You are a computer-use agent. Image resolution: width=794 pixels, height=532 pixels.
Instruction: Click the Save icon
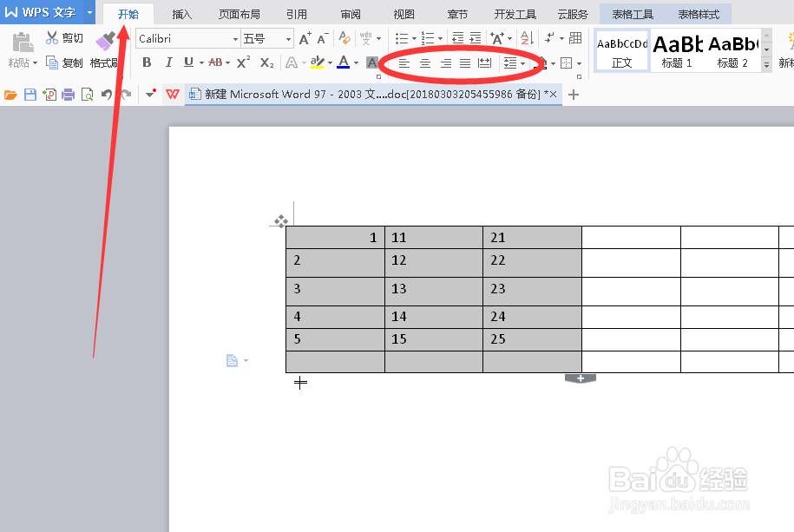pos(30,94)
